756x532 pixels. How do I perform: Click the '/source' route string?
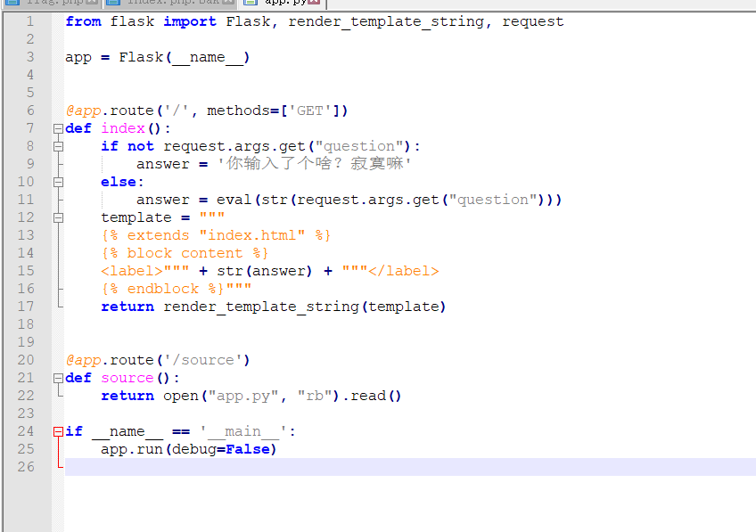pos(206,360)
